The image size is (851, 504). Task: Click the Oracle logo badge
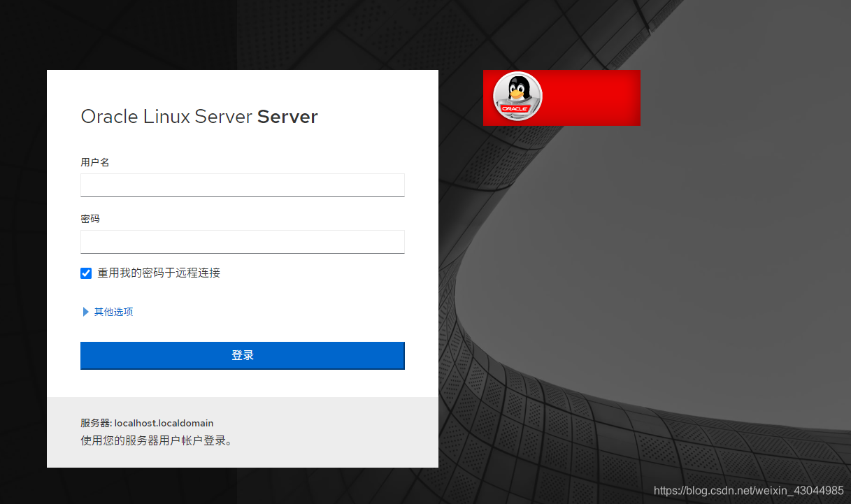(x=516, y=109)
